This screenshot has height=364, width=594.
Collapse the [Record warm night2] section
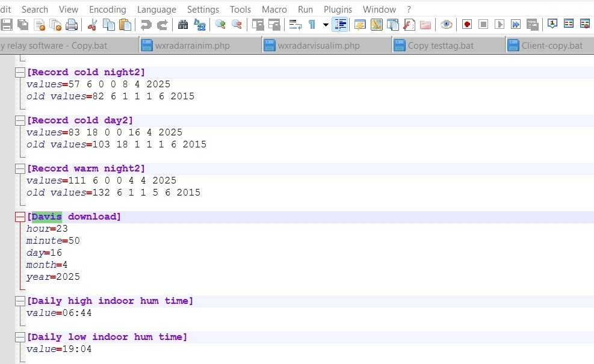20,168
